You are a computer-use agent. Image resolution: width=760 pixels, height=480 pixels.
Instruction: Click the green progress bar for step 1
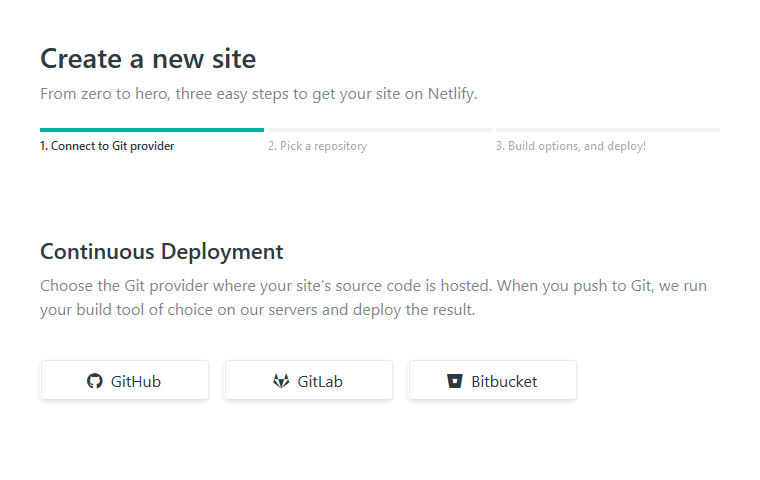152,130
